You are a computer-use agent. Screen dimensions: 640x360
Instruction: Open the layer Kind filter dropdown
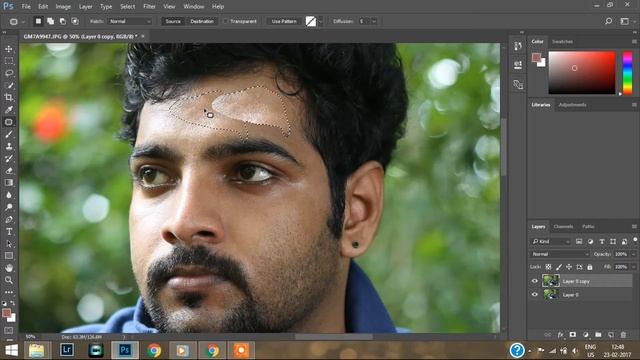click(x=551, y=242)
